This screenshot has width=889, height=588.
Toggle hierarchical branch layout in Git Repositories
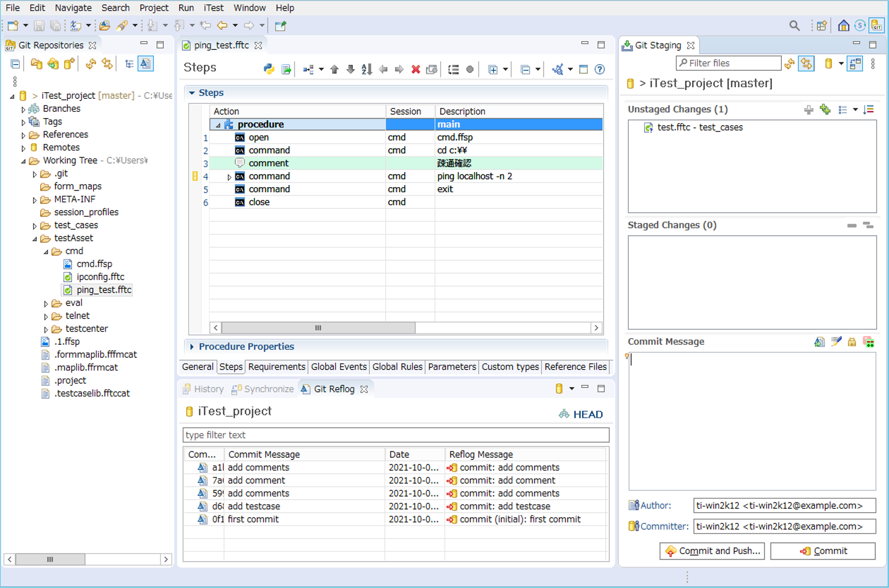pyautogui.click(x=129, y=64)
